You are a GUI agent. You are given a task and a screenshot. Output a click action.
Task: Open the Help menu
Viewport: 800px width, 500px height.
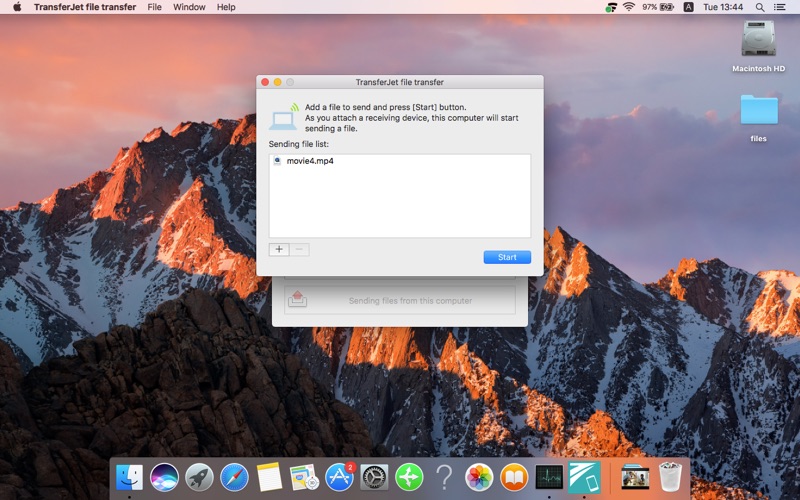click(x=226, y=7)
